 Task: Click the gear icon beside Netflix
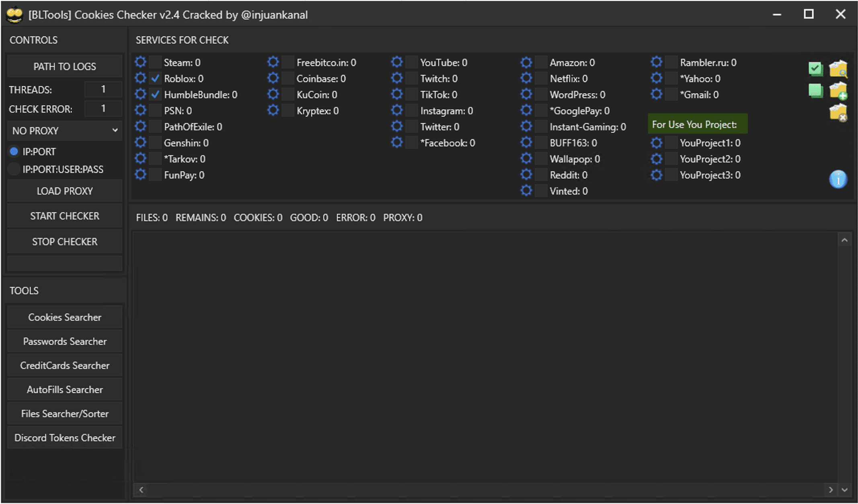pos(526,78)
